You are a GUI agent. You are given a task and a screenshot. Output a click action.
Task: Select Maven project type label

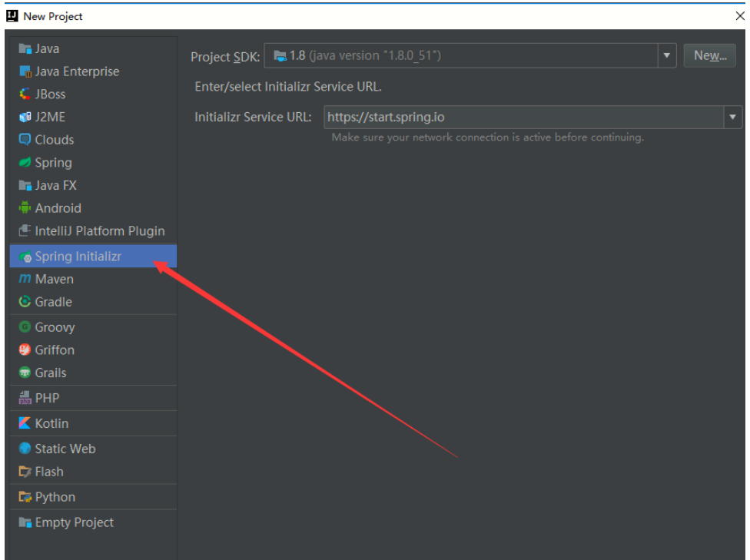pos(55,279)
